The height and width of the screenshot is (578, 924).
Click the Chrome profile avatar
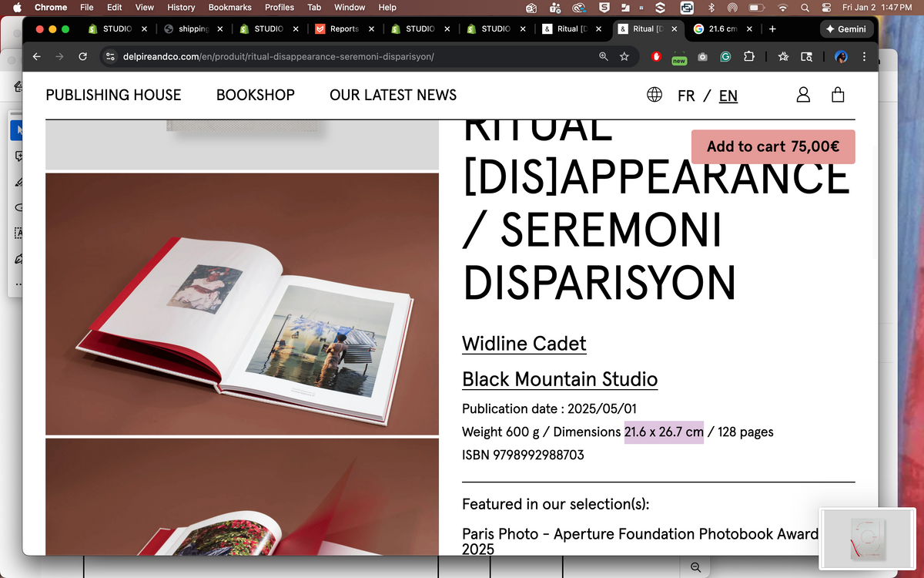pyautogui.click(x=841, y=57)
